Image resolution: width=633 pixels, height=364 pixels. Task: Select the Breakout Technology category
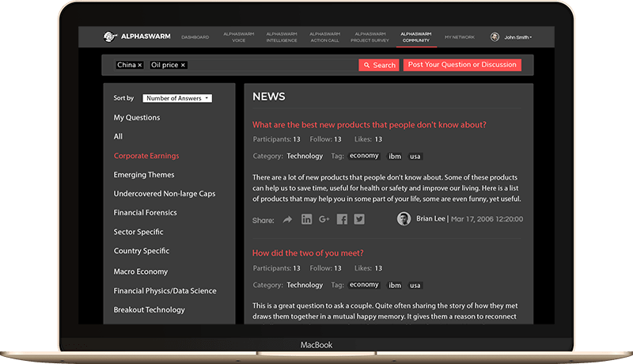tap(150, 310)
